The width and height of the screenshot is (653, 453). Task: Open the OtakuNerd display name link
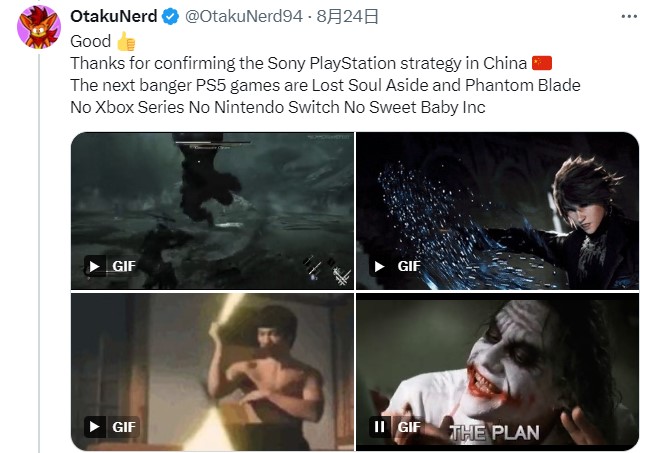pyautogui.click(x=114, y=17)
